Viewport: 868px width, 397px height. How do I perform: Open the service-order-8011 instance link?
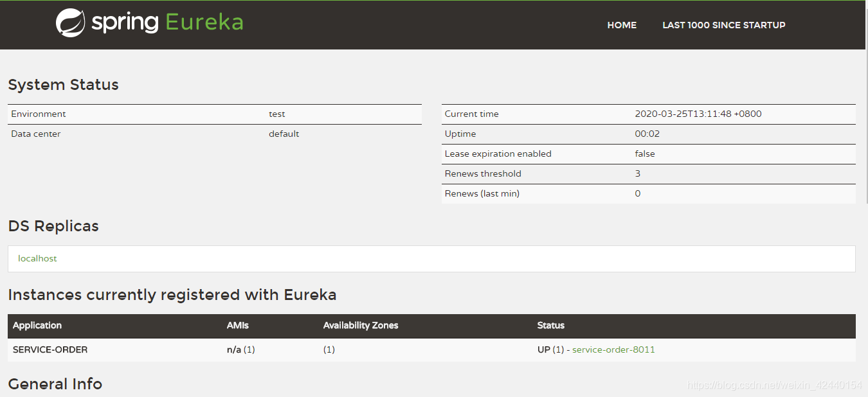613,350
